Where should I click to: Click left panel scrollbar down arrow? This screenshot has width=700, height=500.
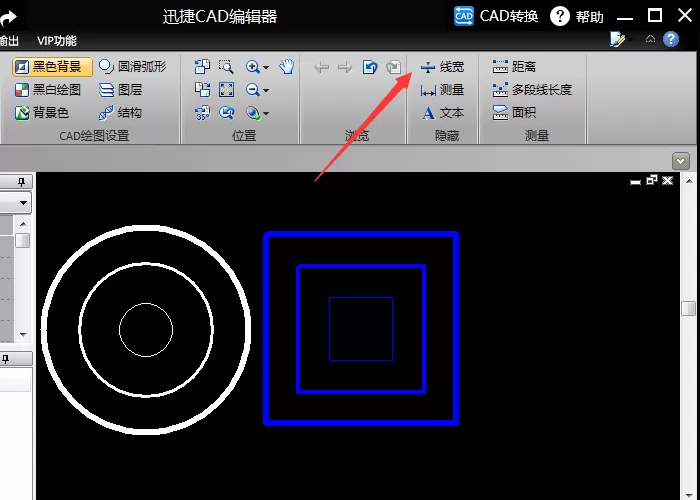(x=23, y=334)
